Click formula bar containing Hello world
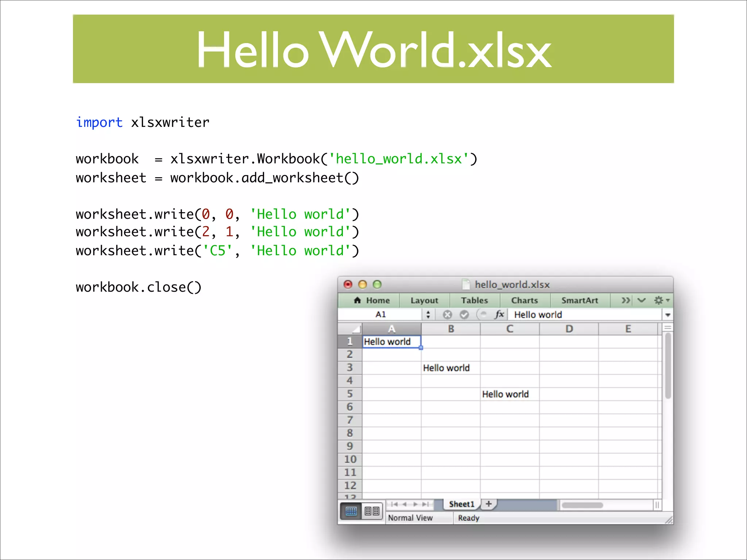The height and width of the screenshot is (560, 747). tap(585, 314)
